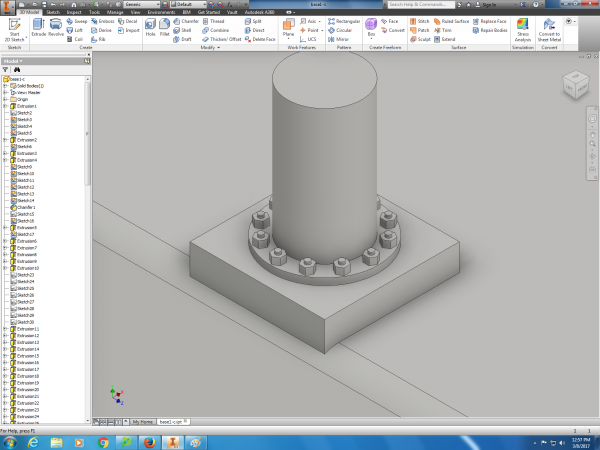Go to the My Home document tab

point(143,422)
